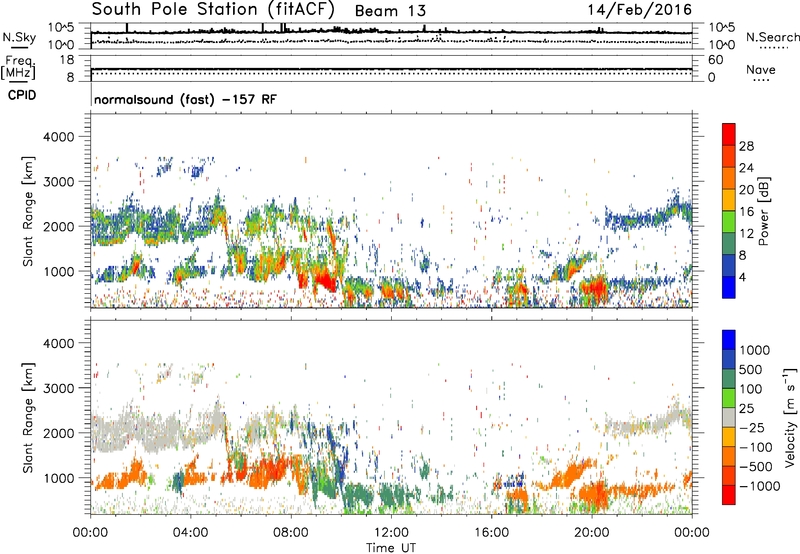Image resolution: width=800 pixels, height=554 pixels.
Task: Click the Nave legend label
Action: point(761,70)
